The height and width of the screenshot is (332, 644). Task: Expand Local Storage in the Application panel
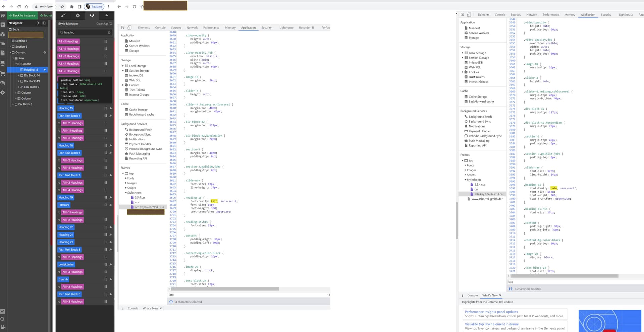point(123,66)
